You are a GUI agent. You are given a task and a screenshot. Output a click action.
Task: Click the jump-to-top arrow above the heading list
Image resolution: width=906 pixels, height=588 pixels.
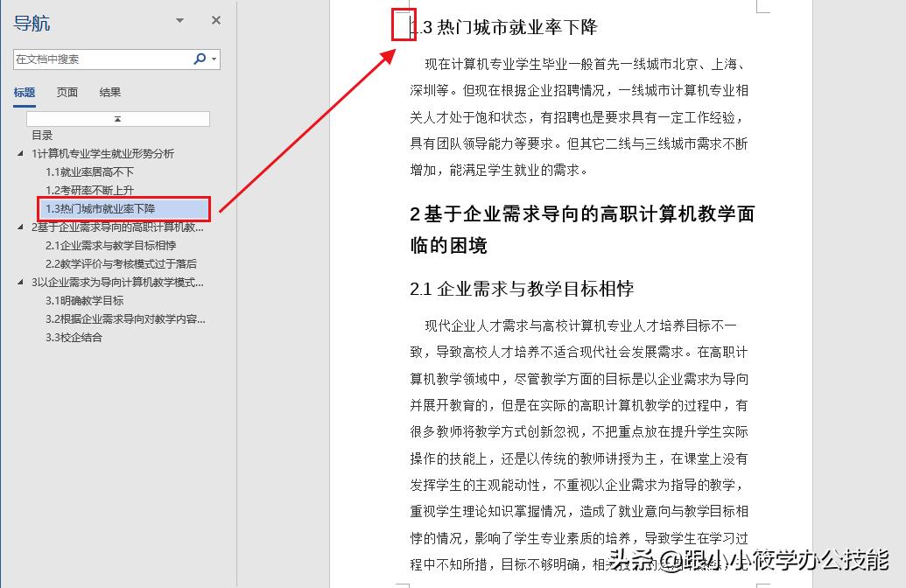pyautogui.click(x=116, y=118)
